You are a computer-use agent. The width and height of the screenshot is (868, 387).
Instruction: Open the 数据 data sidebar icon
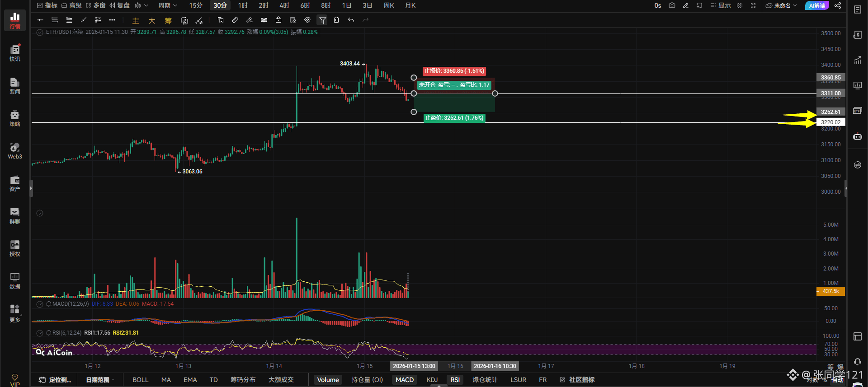coord(15,280)
